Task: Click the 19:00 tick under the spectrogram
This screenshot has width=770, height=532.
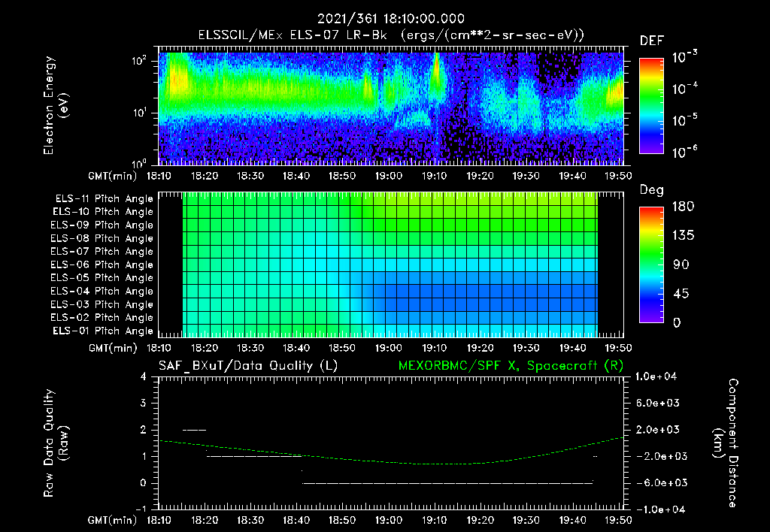Action: click(x=389, y=176)
